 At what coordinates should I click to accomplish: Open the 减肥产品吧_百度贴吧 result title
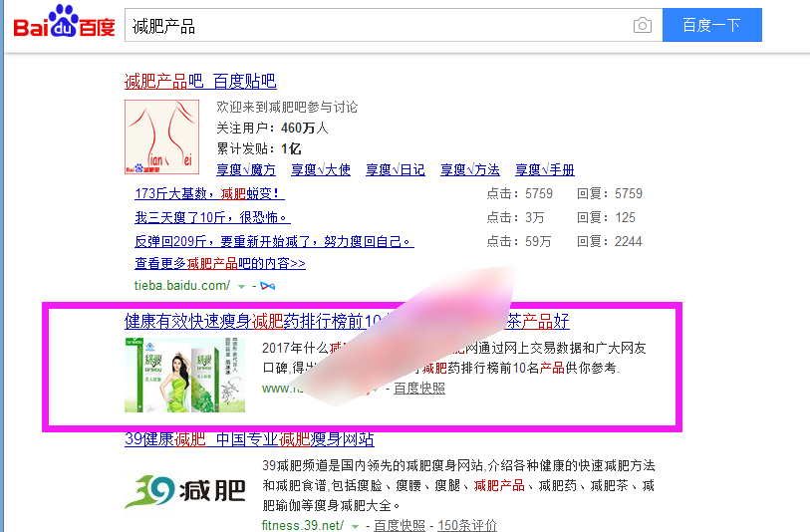[200, 81]
